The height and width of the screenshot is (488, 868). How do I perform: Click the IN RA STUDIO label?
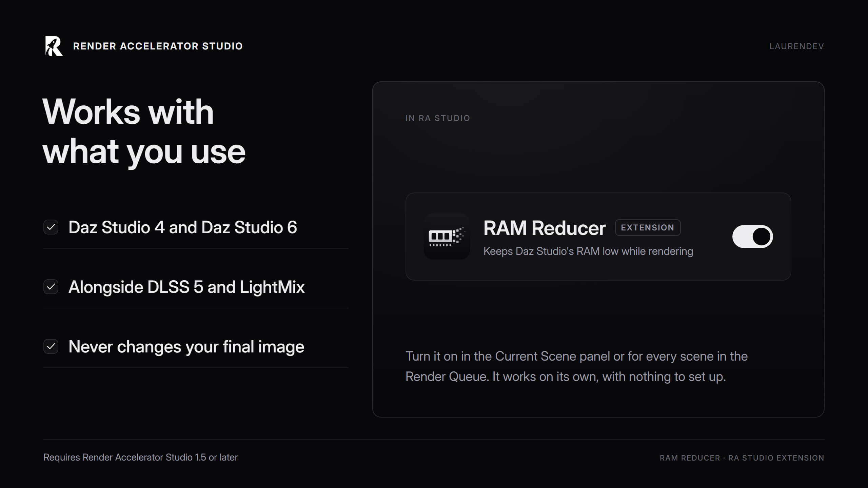pyautogui.click(x=438, y=118)
